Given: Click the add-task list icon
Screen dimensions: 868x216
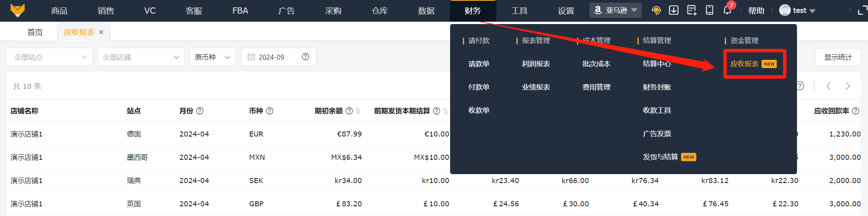Looking at the screenshot, I should tap(691, 10).
